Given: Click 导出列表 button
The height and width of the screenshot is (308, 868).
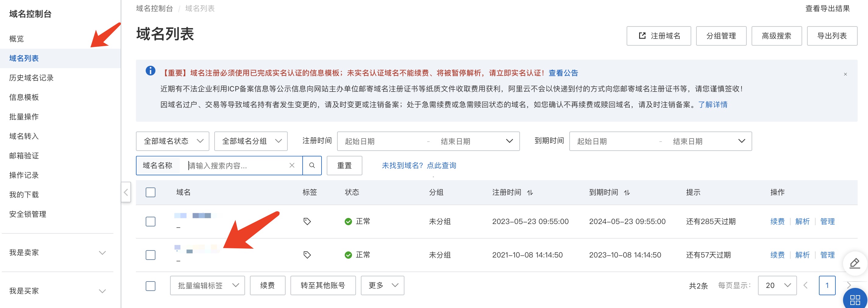Looking at the screenshot, I should tap(832, 36).
